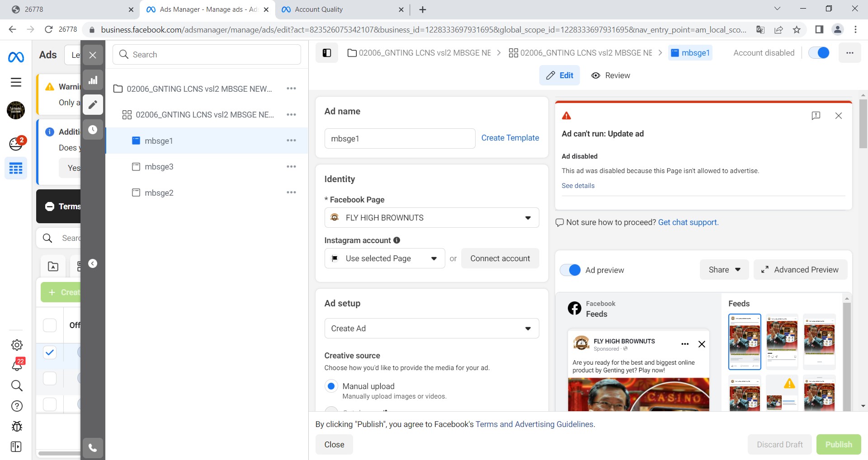Select the Manual upload radio button
The height and width of the screenshot is (460, 868).
pos(331,386)
